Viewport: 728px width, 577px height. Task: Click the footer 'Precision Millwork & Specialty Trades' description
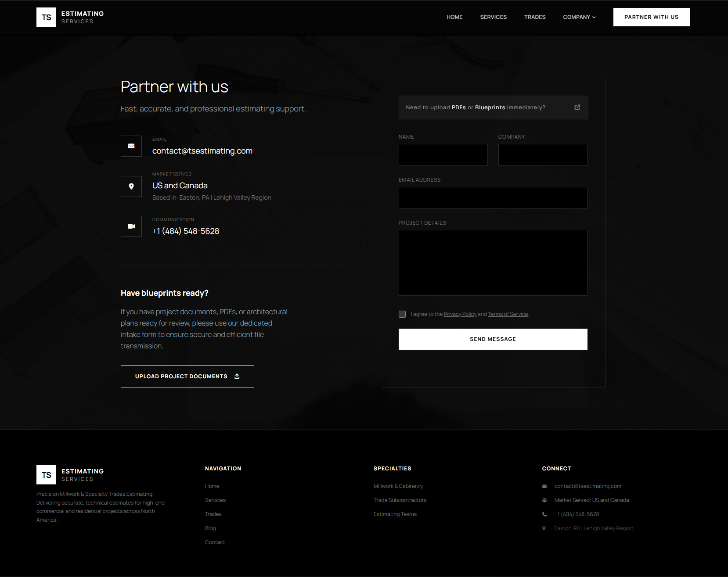pos(101,507)
